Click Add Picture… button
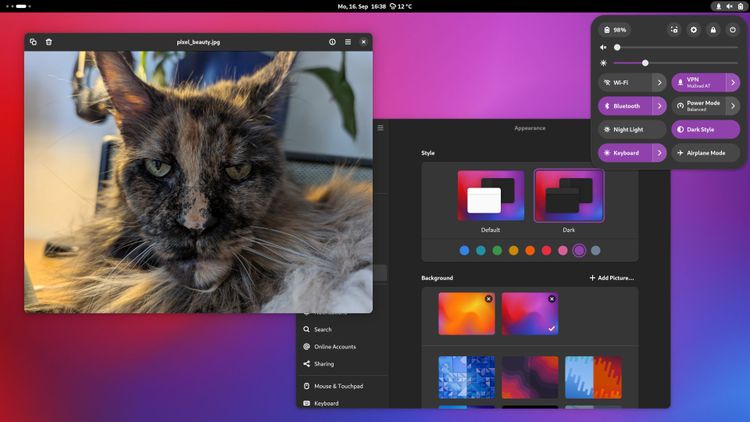The width and height of the screenshot is (750, 422). [611, 278]
